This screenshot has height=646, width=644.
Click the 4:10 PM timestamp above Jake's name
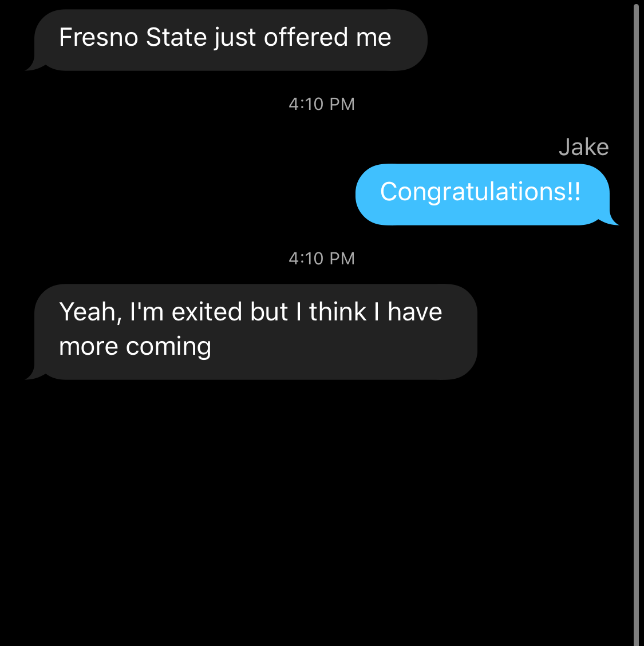322,104
